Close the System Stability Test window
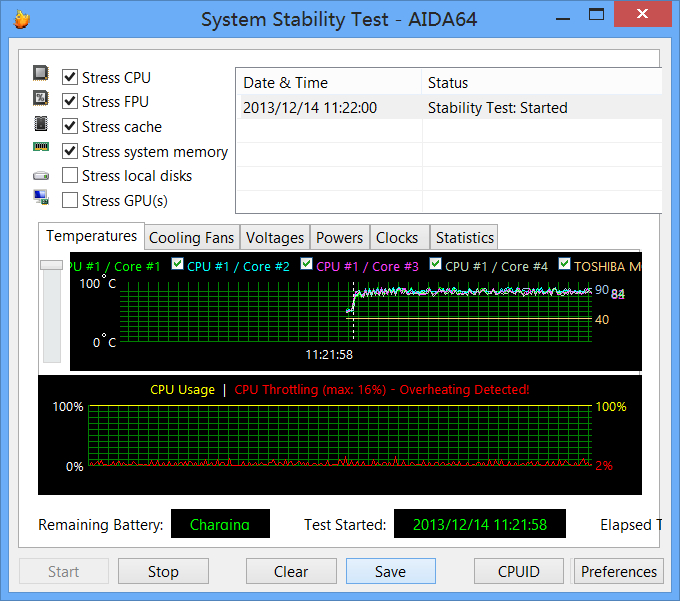The height and width of the screenshot is (601, 680). click(643, 14)
